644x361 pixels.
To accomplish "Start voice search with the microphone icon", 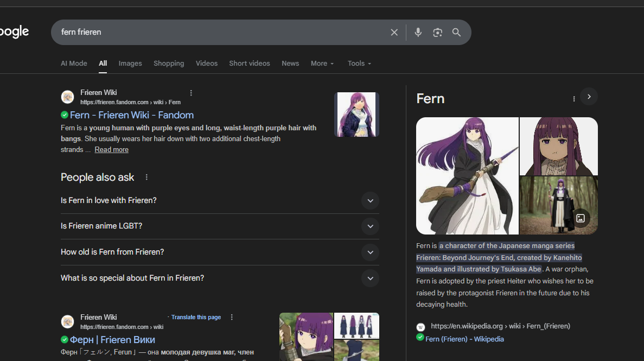I will point(418,32).
